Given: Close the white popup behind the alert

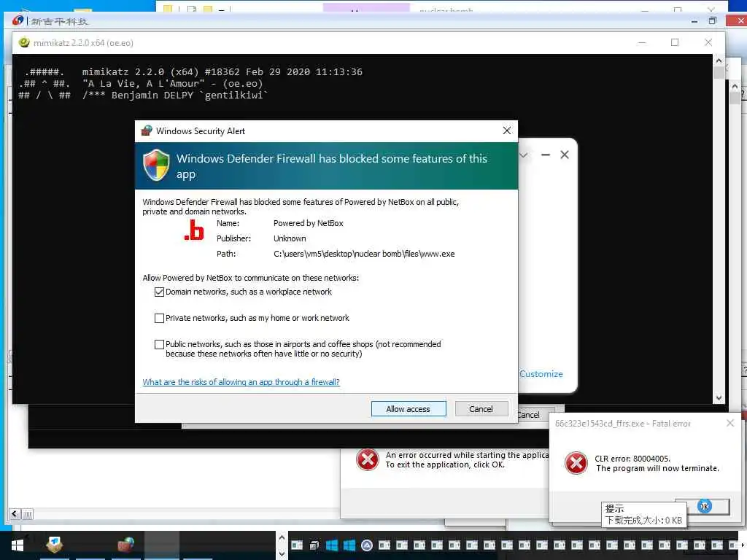Looking at the screenshot, I should pos(565,155).
